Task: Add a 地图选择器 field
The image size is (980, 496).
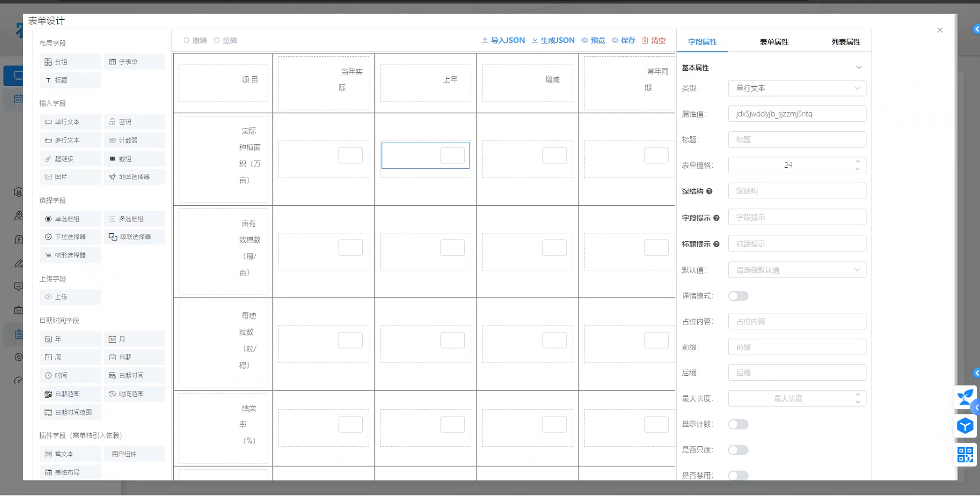Action: click(134, 177)
